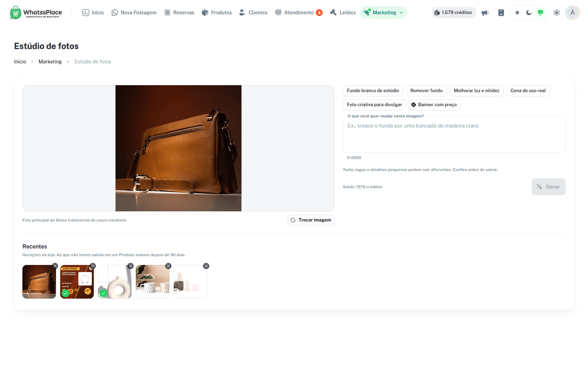Click the 1.579 créditos balance badge
The width and height of the screenshot is (588, 368).
(454, 13)
